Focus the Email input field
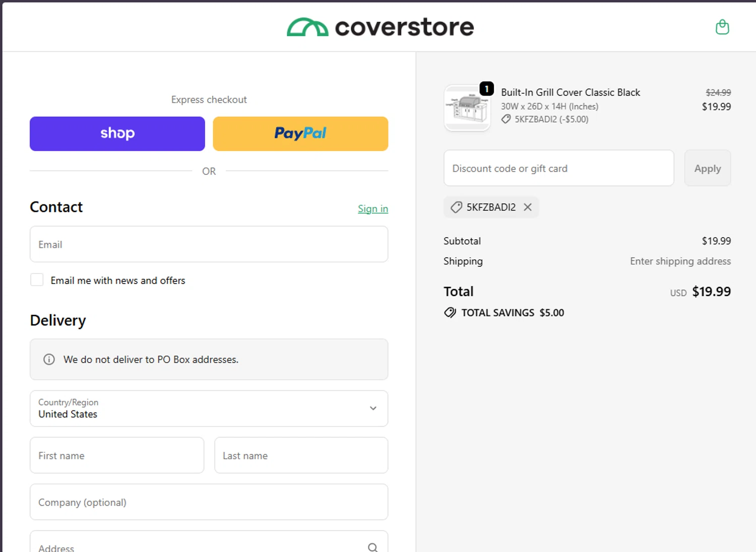The height and width of the screenshot is (552, 756). click(x=209, y=244)
